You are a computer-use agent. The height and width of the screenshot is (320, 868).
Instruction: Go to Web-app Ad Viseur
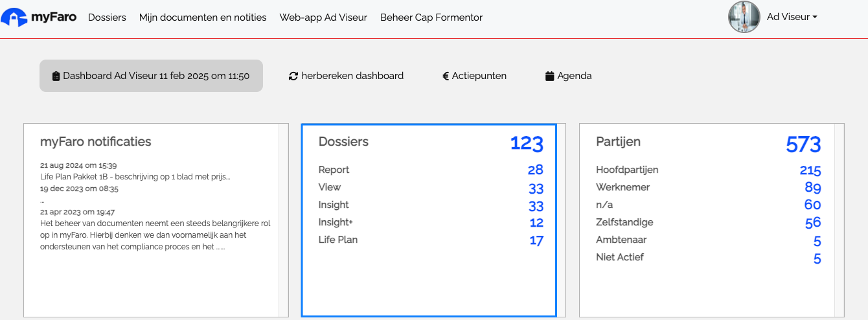point(323,17)
